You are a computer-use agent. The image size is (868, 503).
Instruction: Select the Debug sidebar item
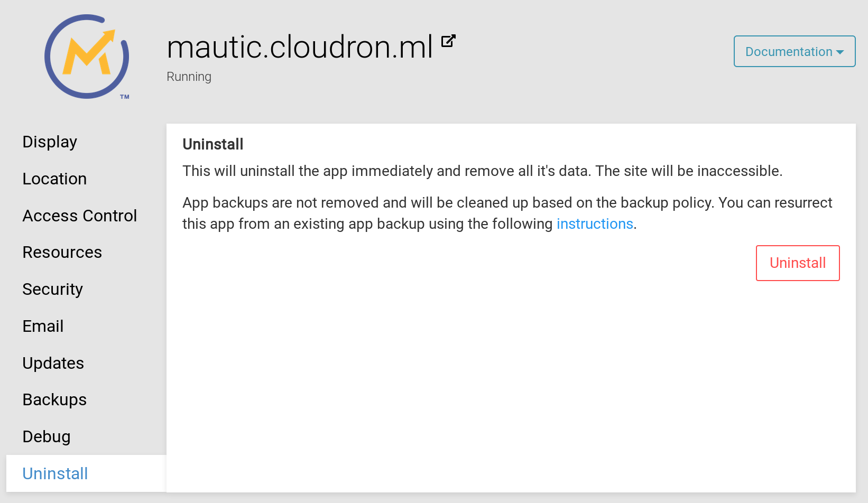tap(47, 436)
